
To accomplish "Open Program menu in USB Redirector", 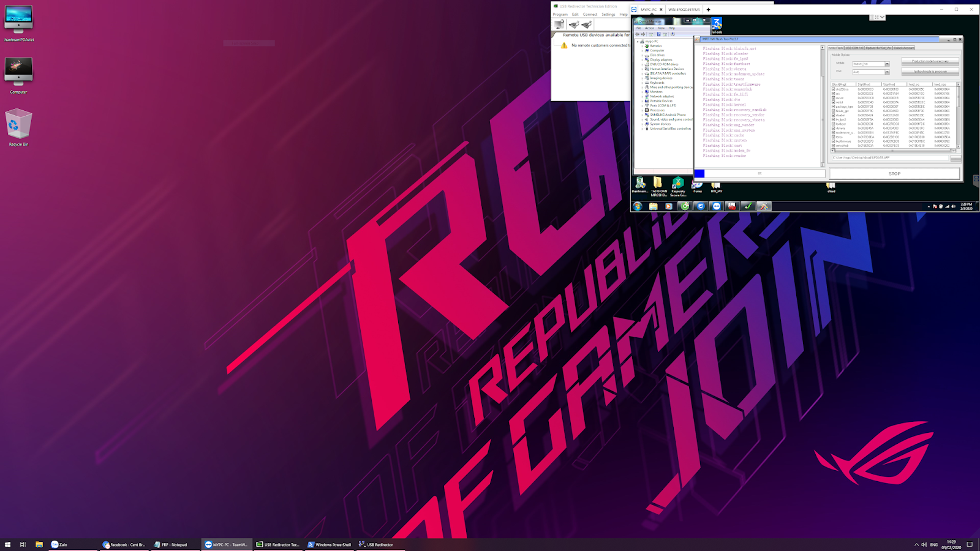I will tap(560, 14).
